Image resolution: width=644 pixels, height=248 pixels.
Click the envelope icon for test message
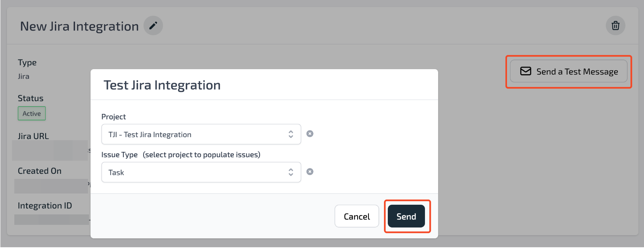pyautogui.click(x=525, y=71)
